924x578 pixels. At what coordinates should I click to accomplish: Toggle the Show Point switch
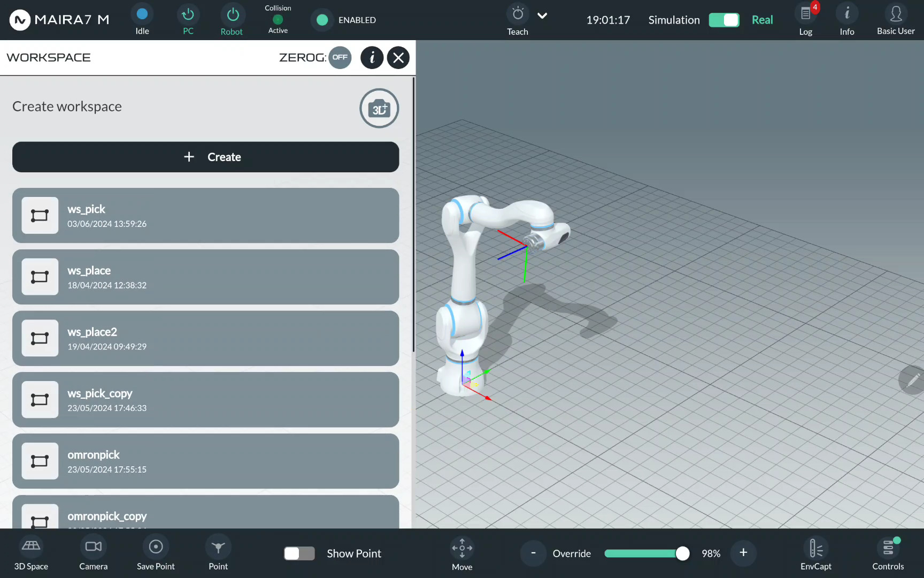pyautogui.click(x=299, y=553)
